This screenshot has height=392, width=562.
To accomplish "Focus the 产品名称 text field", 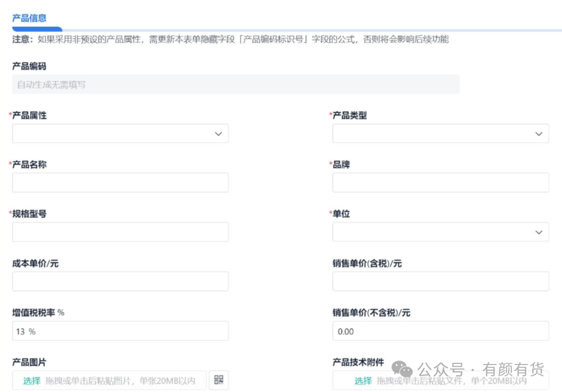I will [120, 183].
